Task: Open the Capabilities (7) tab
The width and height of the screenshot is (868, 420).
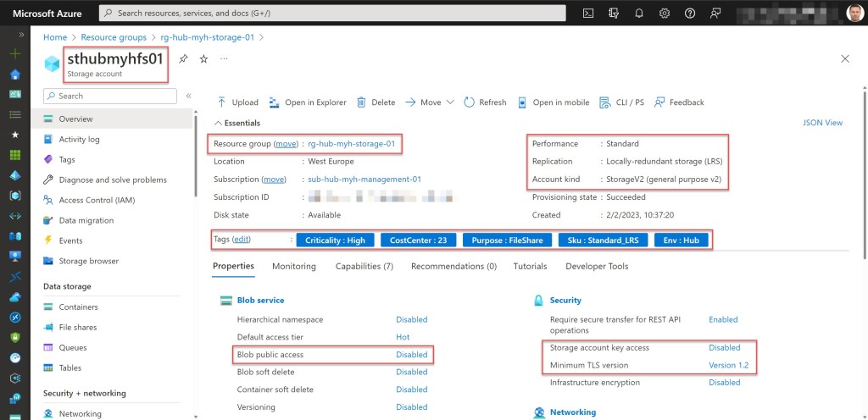Action: coord(364,266)
